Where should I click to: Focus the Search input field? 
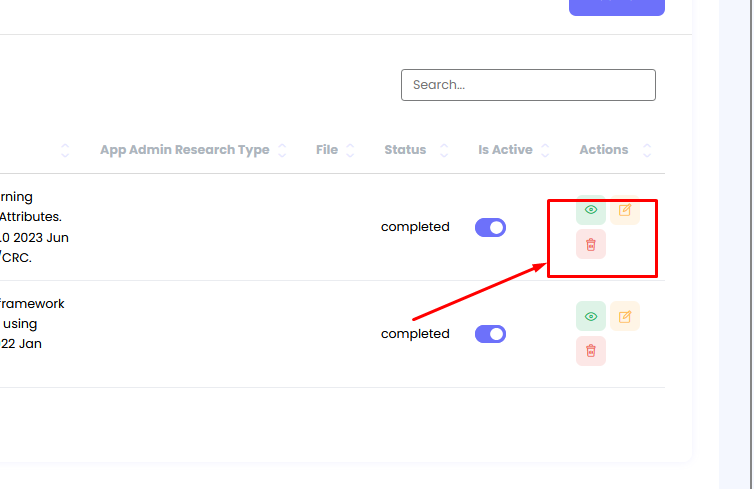(528, 85)
